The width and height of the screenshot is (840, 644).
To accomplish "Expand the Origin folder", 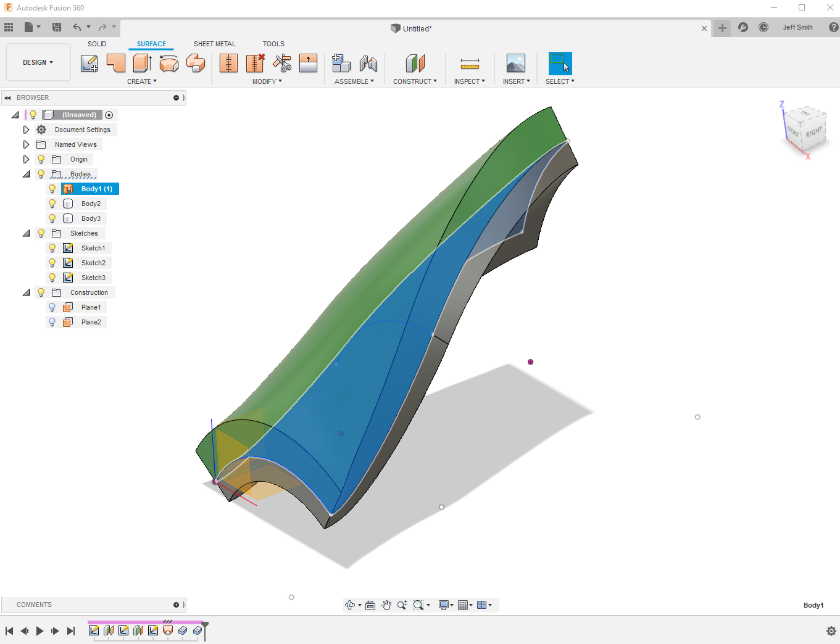I will (26, 159).
